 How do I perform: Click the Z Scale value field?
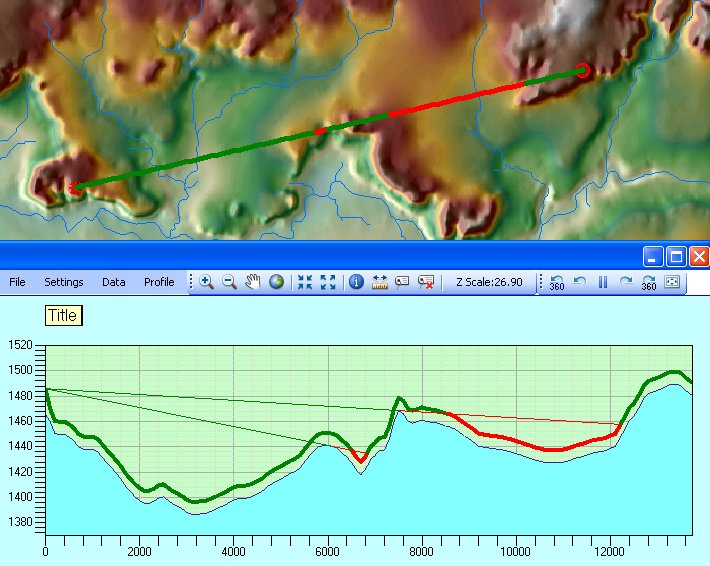[x=490, y=282]
